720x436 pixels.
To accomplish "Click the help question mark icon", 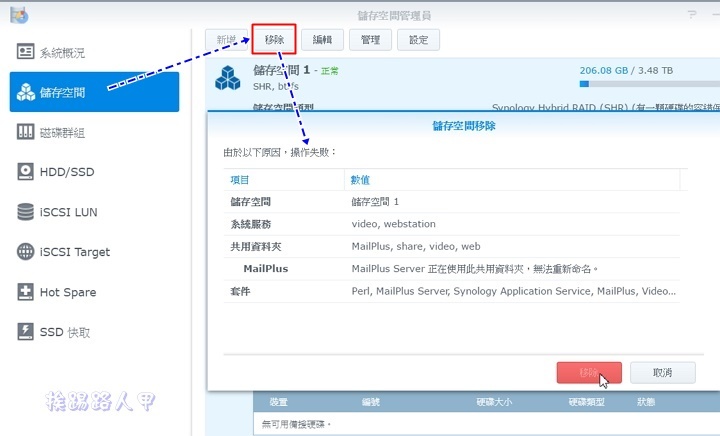I will point(692,15).
